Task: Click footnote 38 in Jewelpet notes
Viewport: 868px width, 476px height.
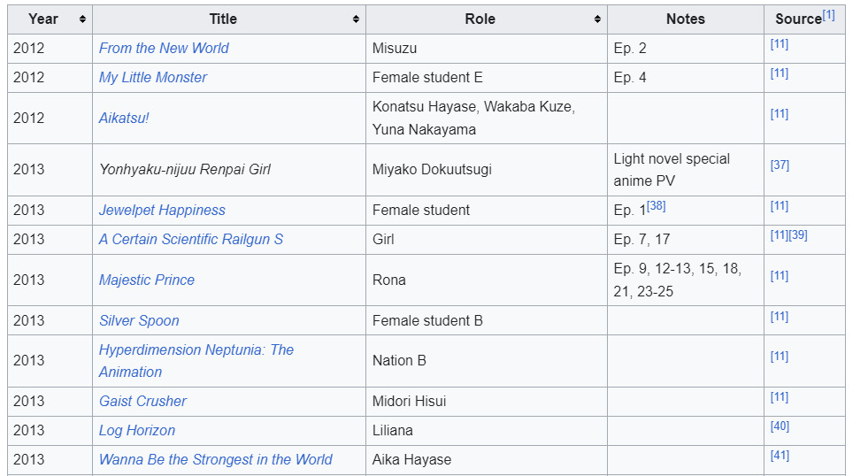Action: 656,206
